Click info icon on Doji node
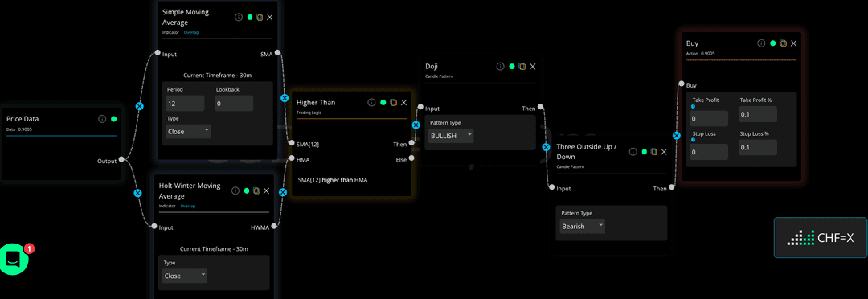 (x=501, y=67)
